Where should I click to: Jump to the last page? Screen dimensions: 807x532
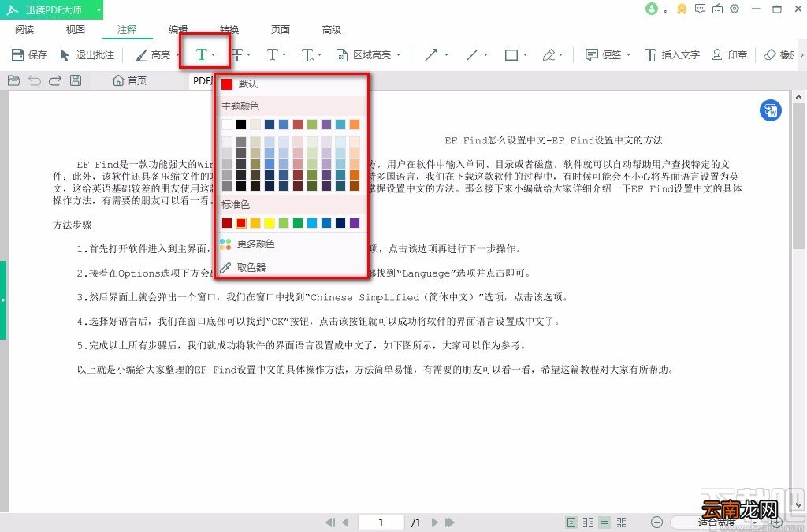tap(450, 523)
